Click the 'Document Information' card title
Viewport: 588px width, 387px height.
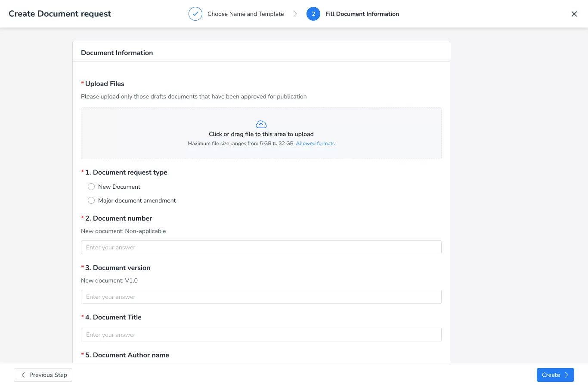point(117,53)
